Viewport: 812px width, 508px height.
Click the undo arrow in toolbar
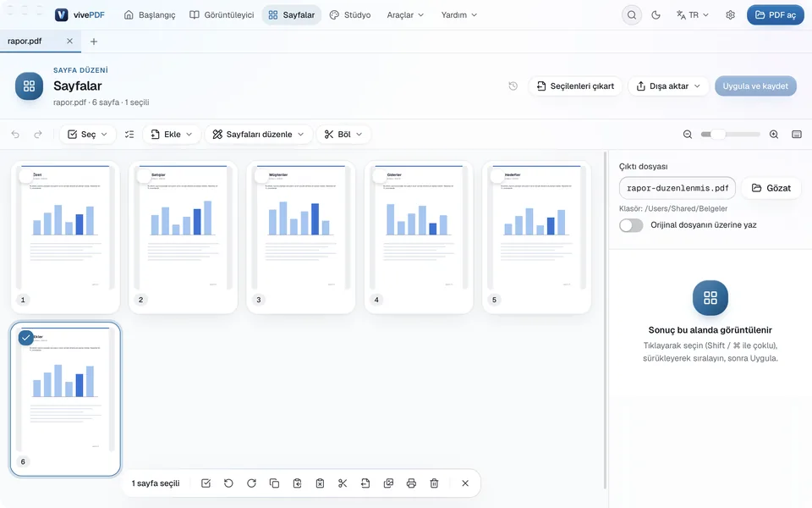pyautogui.click(x=15, y=135)
